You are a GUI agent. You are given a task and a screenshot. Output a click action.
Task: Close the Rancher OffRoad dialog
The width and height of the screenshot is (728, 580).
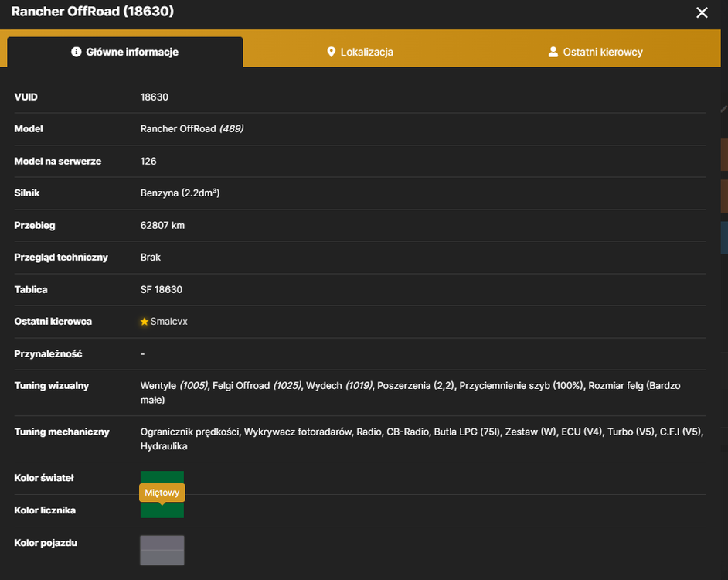(702, 12)
